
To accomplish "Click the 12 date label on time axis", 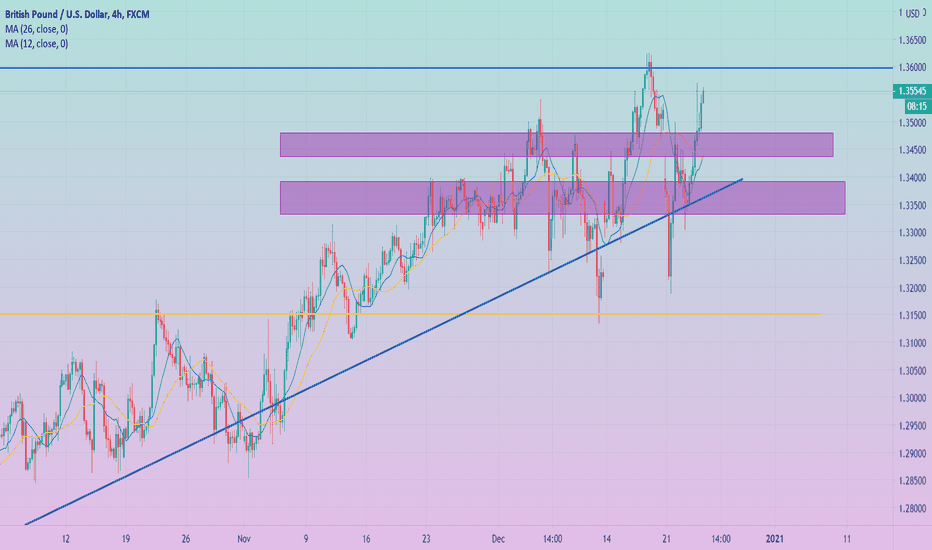I will pos(65,539).
